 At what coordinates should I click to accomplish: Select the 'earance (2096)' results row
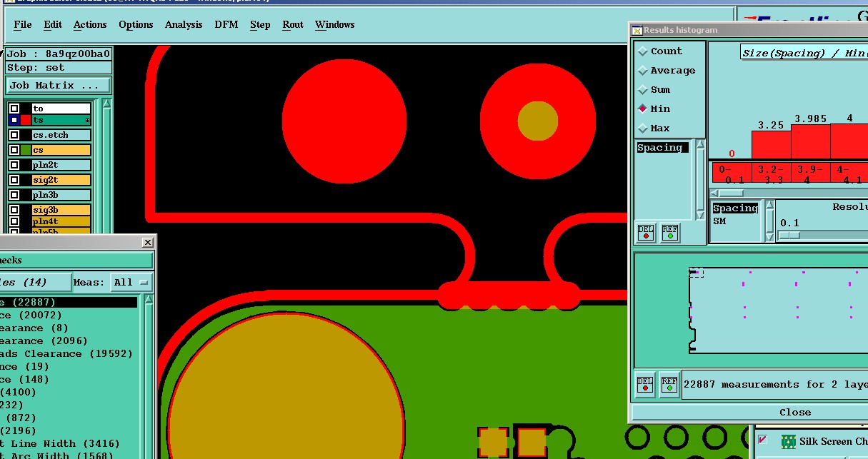coord(68,341)
